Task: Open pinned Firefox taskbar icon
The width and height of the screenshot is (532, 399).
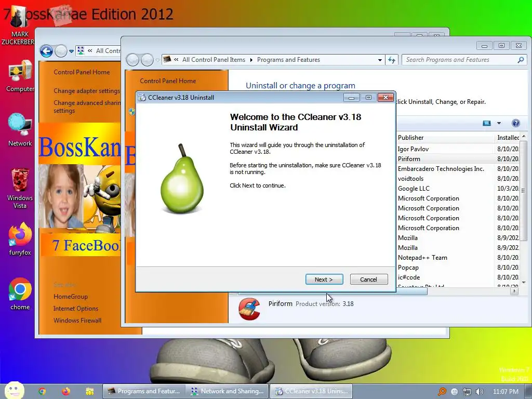Action: 66,391
